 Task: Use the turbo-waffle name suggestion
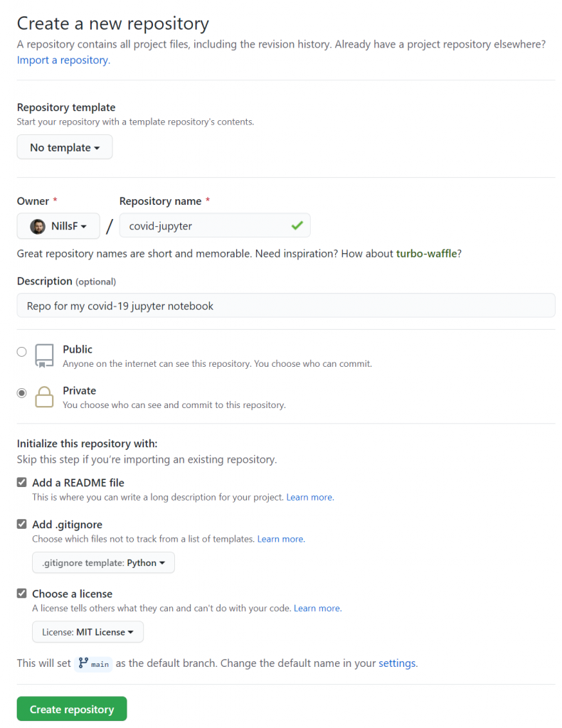[x=426, y=254]
